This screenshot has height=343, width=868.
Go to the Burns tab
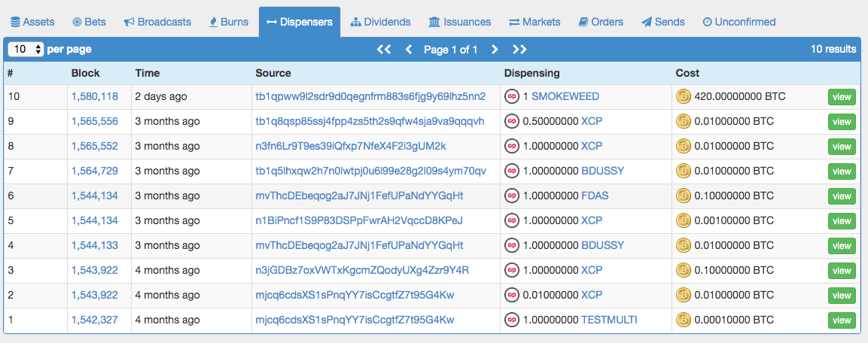[x=229, y=22]
